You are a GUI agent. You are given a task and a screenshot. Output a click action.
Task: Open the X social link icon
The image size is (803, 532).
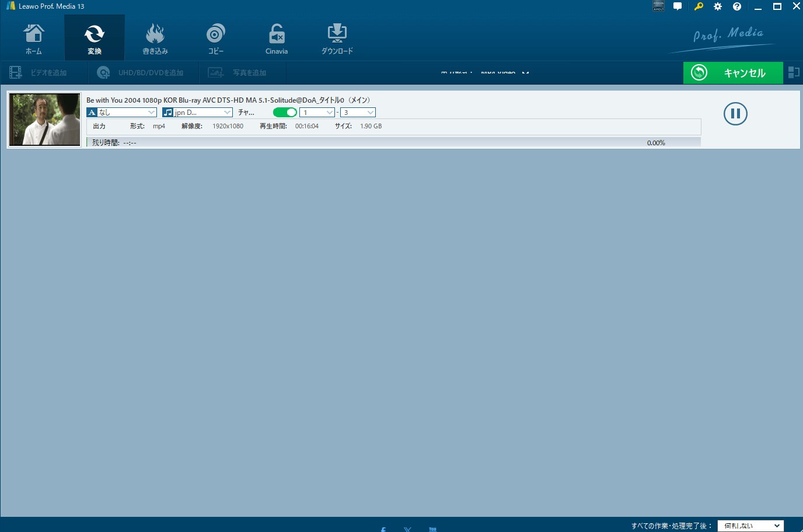click(x=407, y=529)
